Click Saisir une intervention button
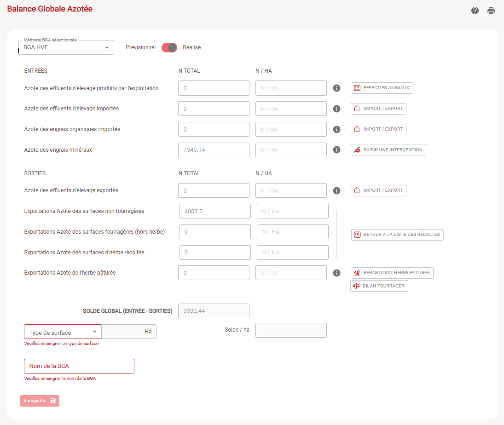This screenshot has height=425, width=504. click(x=388, y=149)
